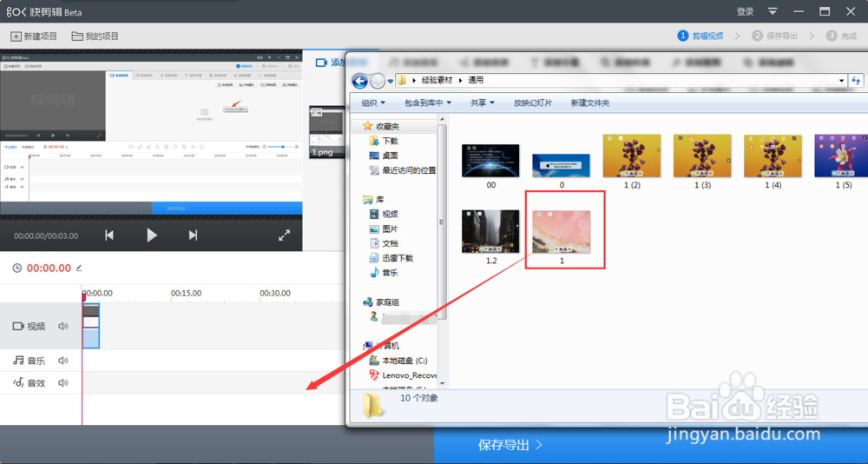868x464 pixels.
Task: Open 迅雷下载 library
Action: 391,258
